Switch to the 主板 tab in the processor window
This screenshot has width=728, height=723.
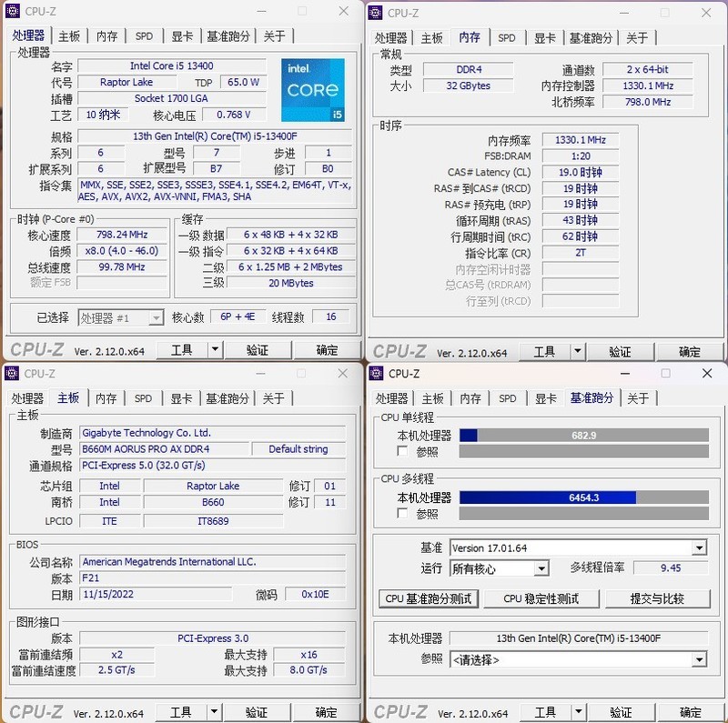click(69, 36)
